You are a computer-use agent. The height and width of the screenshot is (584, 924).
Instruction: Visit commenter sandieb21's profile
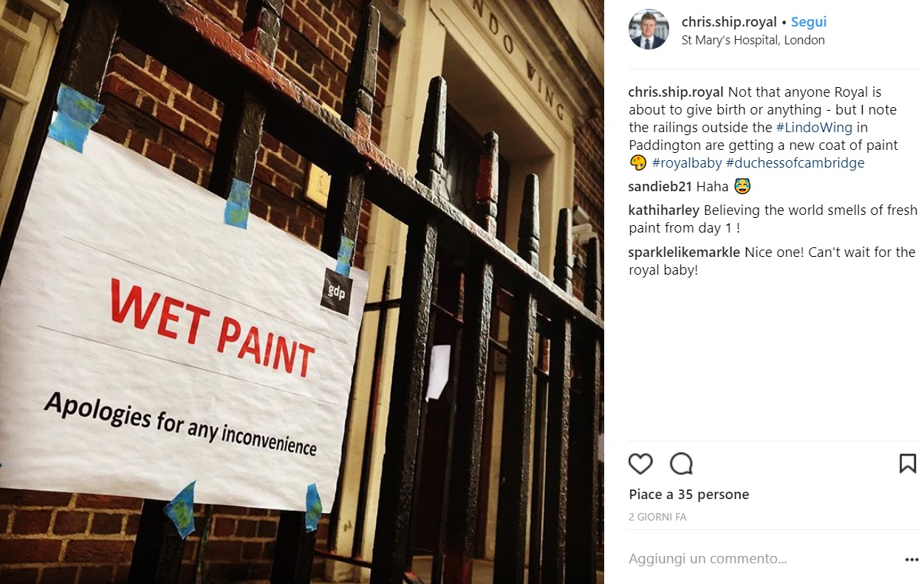click(660, 187)
